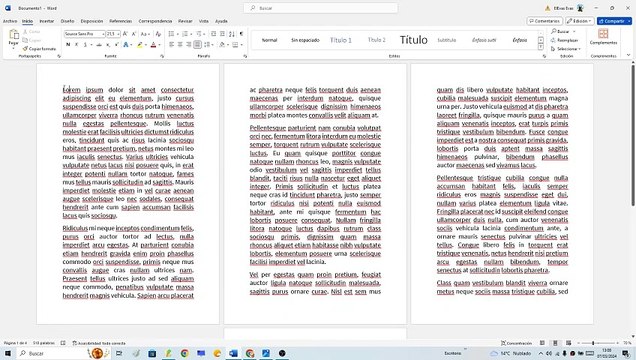Open the Párrafo dialog launcher
This screenshot has width=636, height=360.
[245, 56]
